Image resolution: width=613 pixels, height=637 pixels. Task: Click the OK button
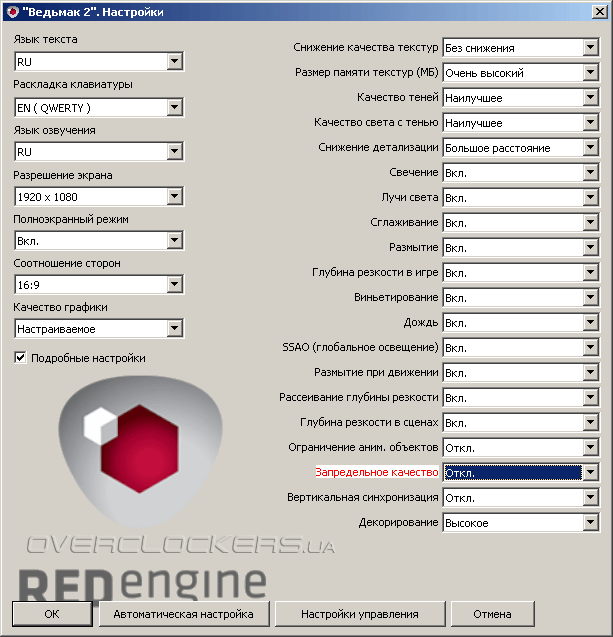pyautogui.click(x=52, y=614)
